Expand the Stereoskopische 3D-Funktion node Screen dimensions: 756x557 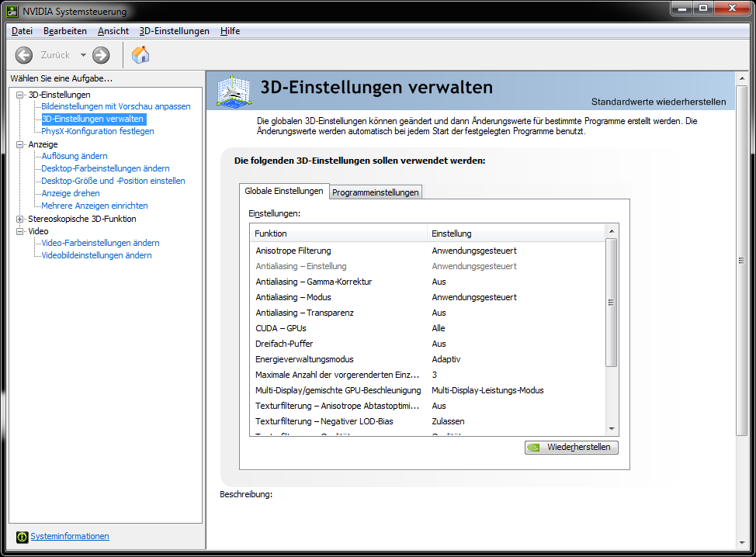click(19, 219)
